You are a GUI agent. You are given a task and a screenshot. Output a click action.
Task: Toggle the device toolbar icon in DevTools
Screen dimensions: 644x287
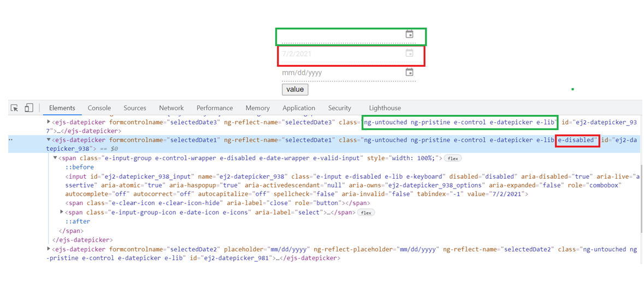point(29,108)
